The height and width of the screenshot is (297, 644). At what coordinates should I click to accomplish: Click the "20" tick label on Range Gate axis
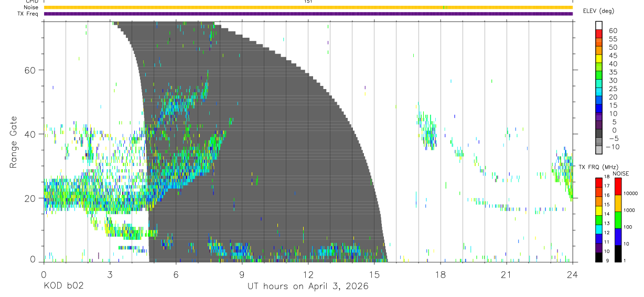pyautogui.click(x=30, y=198)
